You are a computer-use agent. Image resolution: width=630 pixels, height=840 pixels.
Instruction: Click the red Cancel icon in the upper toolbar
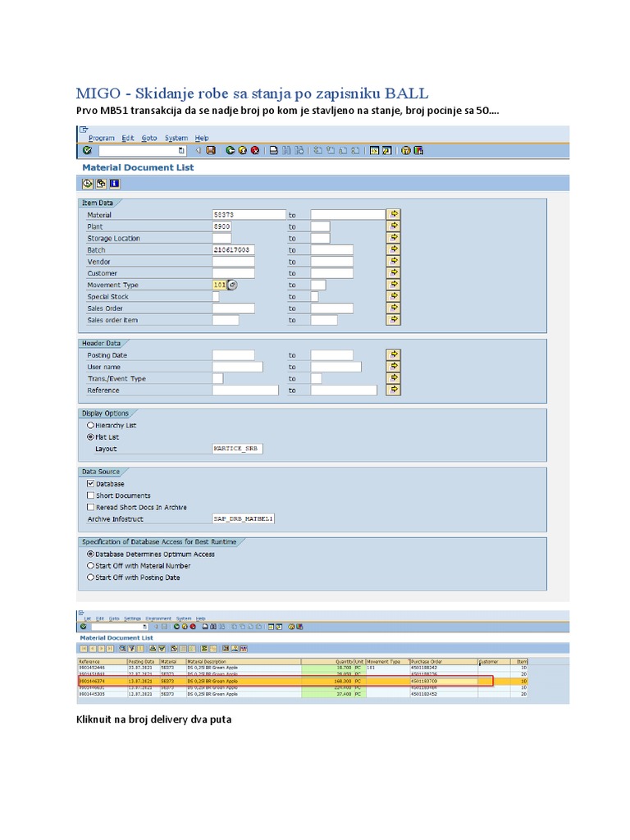click(x=255, y=150)
